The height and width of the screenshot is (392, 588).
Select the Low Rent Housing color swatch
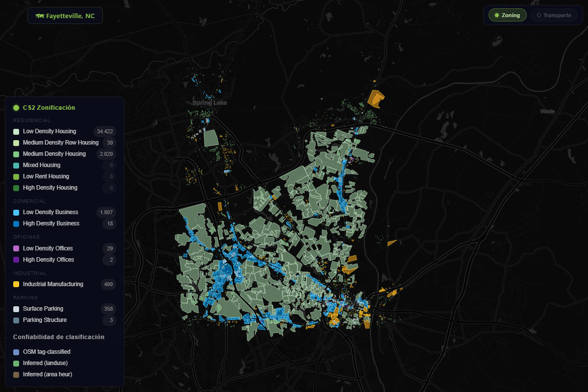(16, 176)
